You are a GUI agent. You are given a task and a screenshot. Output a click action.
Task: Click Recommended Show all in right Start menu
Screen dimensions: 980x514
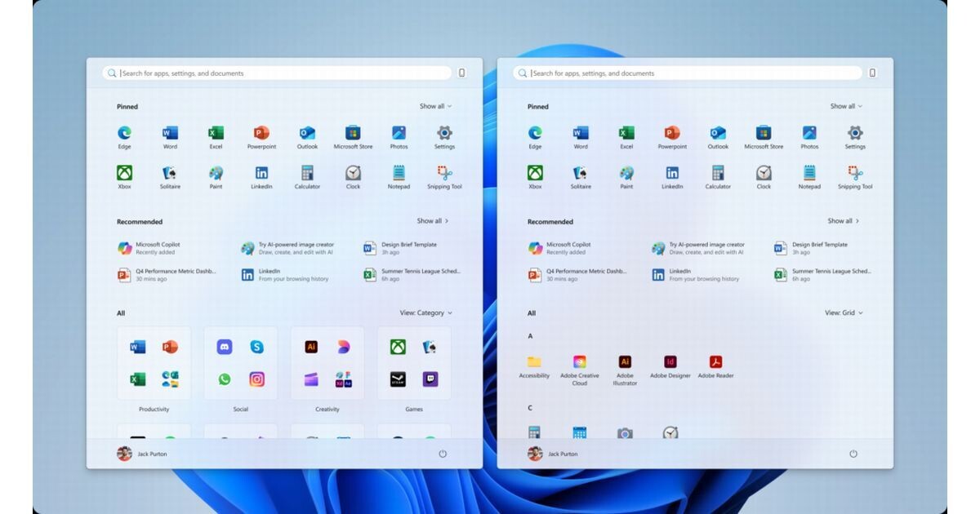pyautogui.click(x=843, y=221)
